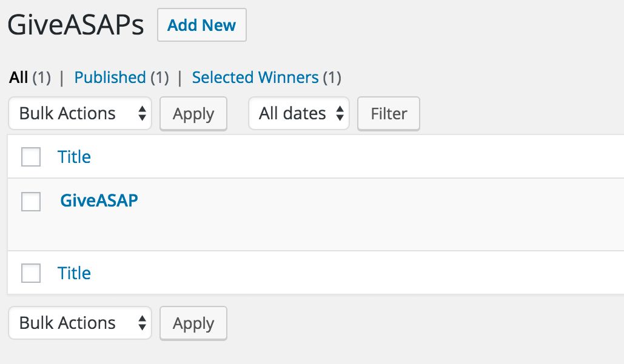The height and width of the screenshot is (364, 624).
Task: Sort by the header Title column
Action: pos(74,157)
